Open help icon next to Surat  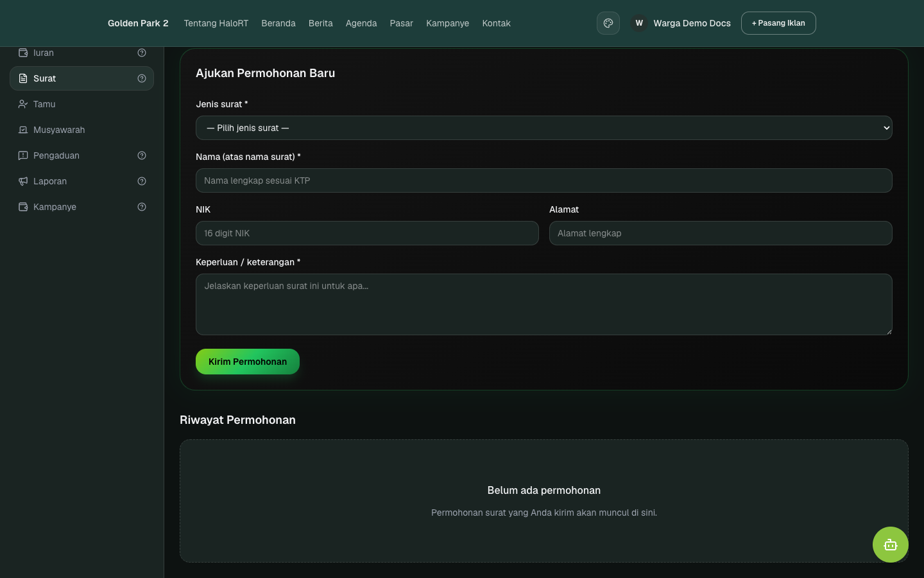(142, 78)
